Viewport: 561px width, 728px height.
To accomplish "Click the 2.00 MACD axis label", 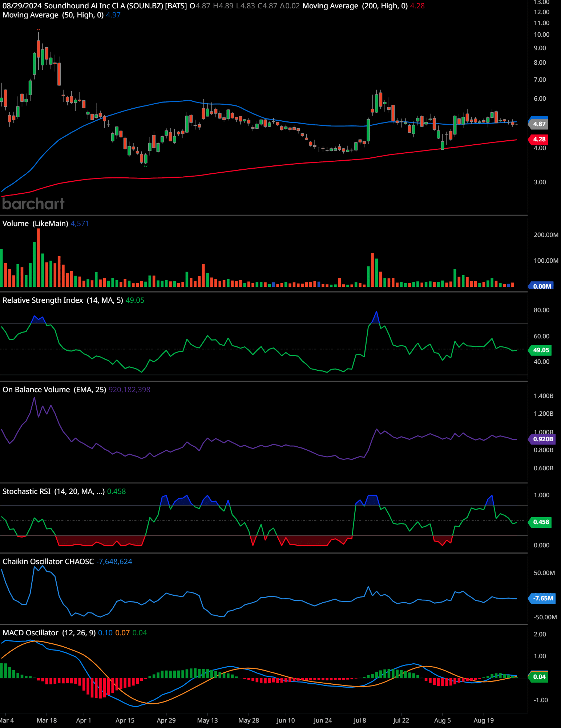I will tap(540, 634).
